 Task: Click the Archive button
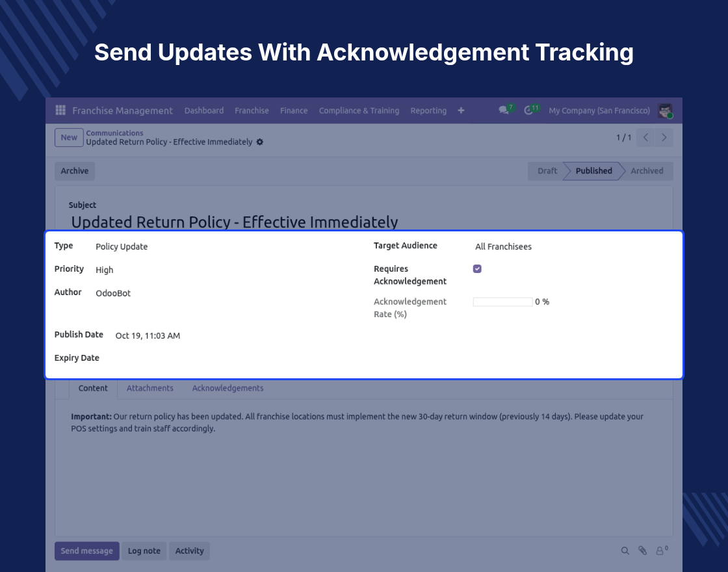[75, 171]
